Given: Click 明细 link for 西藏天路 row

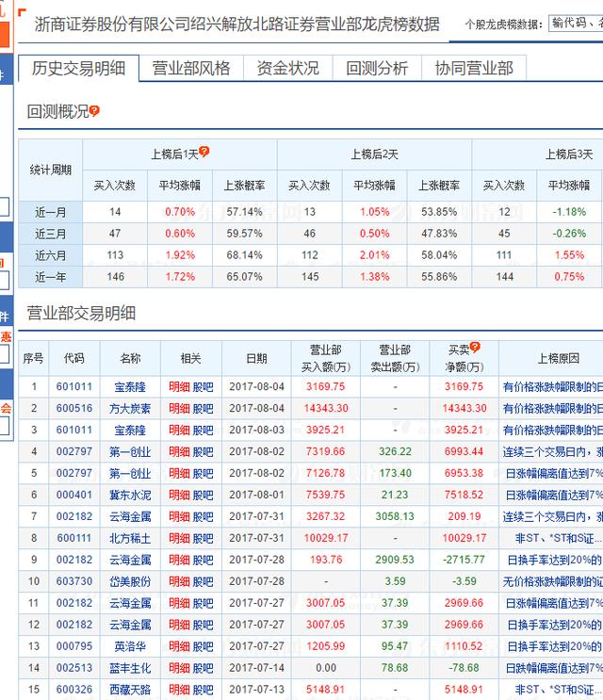Looking at the screenshot, I should tap(179, 690).
